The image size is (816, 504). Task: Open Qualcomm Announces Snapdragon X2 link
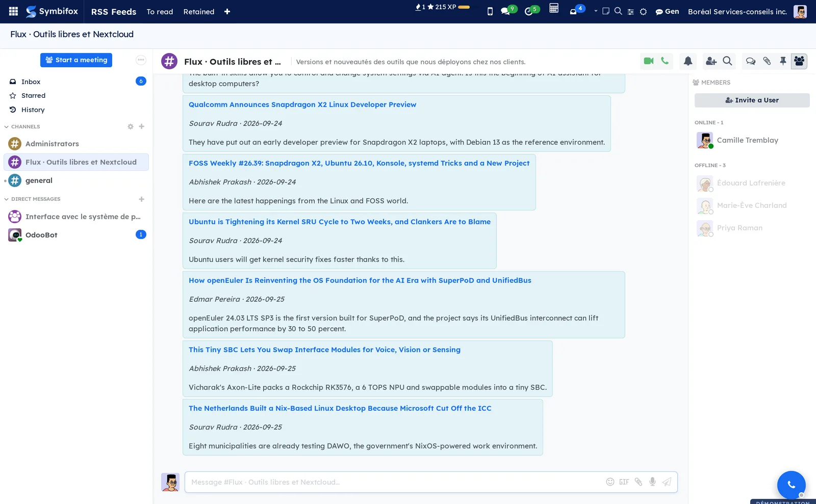click(x=302, y=104)
